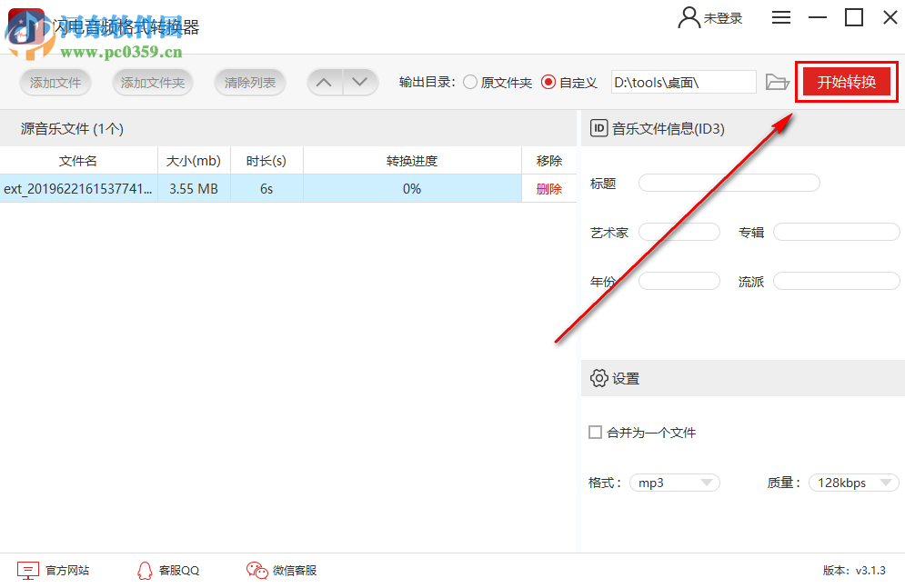This screenshot has height=588, width=905.
Task: Click the 未登录 user account icon
Action: tap(687, 17)
